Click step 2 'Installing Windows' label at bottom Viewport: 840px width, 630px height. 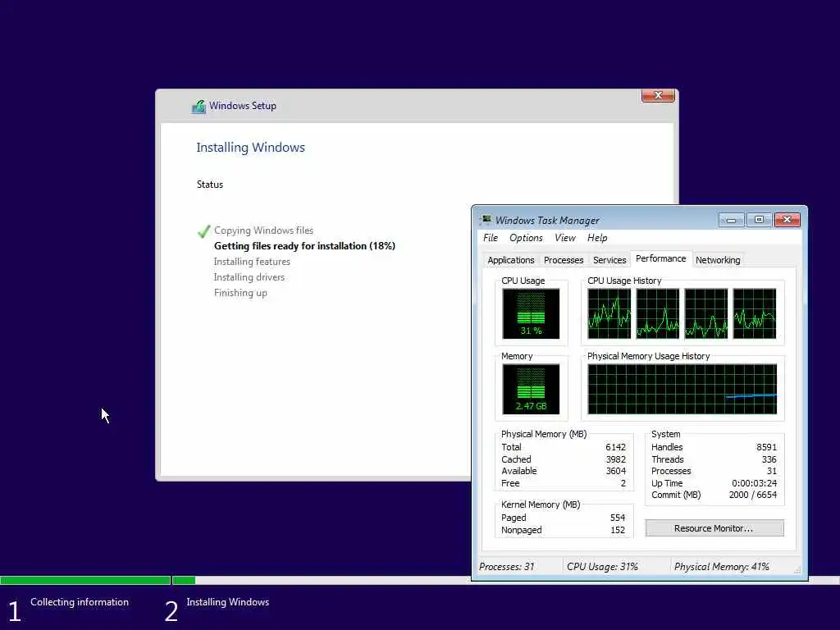[x=228, y=602]
